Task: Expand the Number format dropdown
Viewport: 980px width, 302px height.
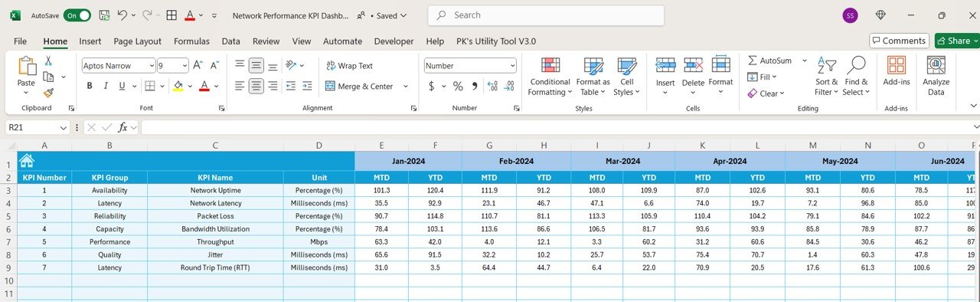Action: click(x=512, y=66)
